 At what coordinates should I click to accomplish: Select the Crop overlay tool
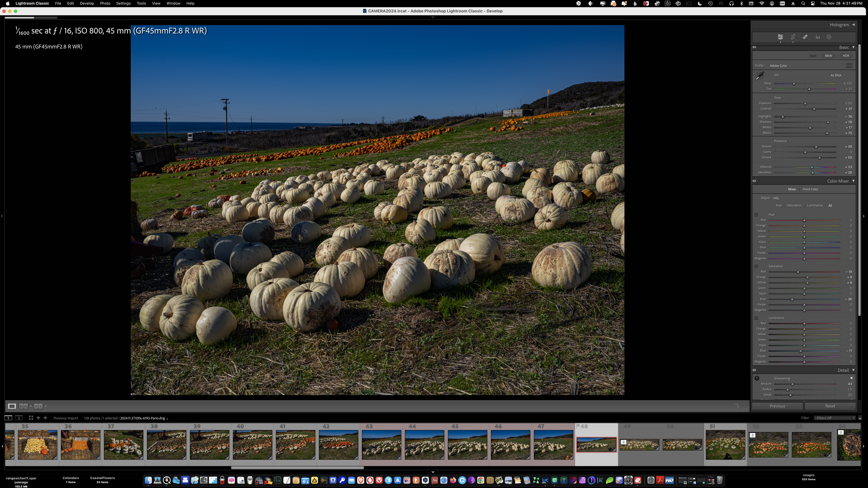coord(793,37)
